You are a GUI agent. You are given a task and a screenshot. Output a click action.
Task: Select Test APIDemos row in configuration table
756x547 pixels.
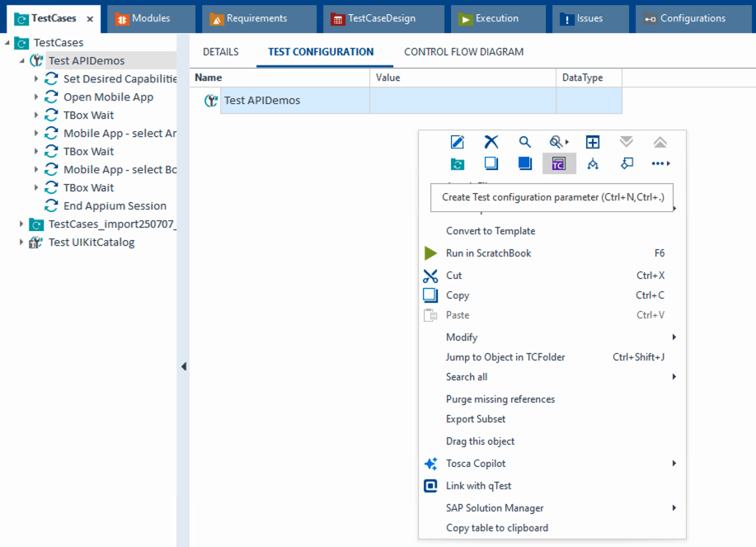click(x=421, y=101)
